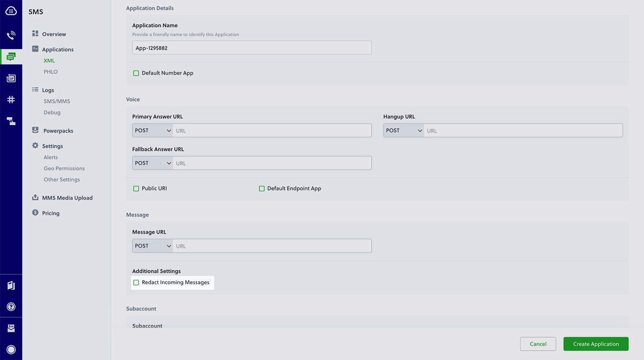Switch to the PHLO applications tab
The width and height of the screenshot is (644, 360).
51,72
